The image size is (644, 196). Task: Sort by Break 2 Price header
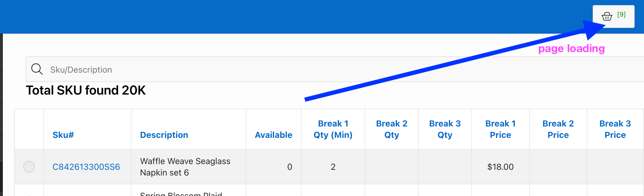click(x=558, y=129)
